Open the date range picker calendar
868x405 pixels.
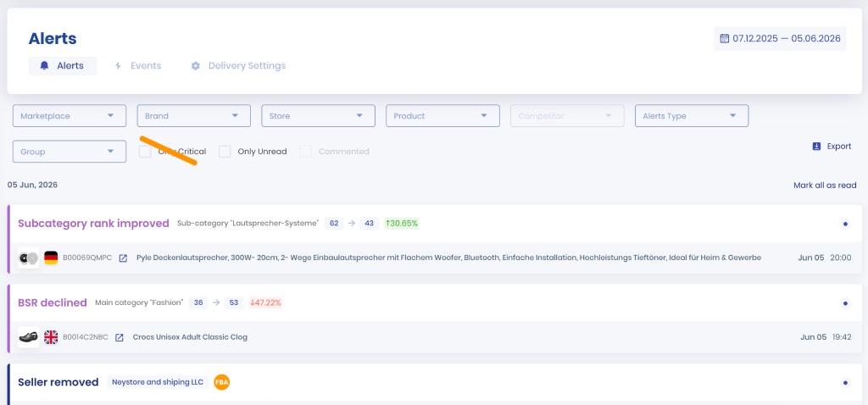click(x=724, y=39)
